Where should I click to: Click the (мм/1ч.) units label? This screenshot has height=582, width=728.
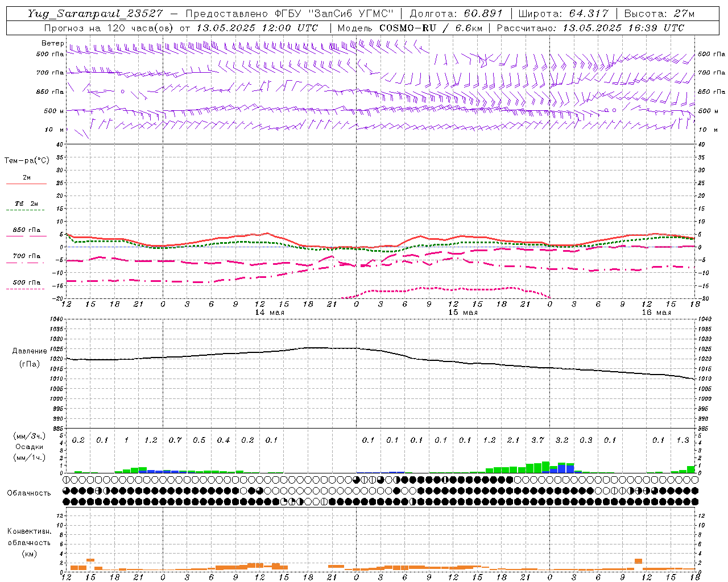click(x=29, y=458)
